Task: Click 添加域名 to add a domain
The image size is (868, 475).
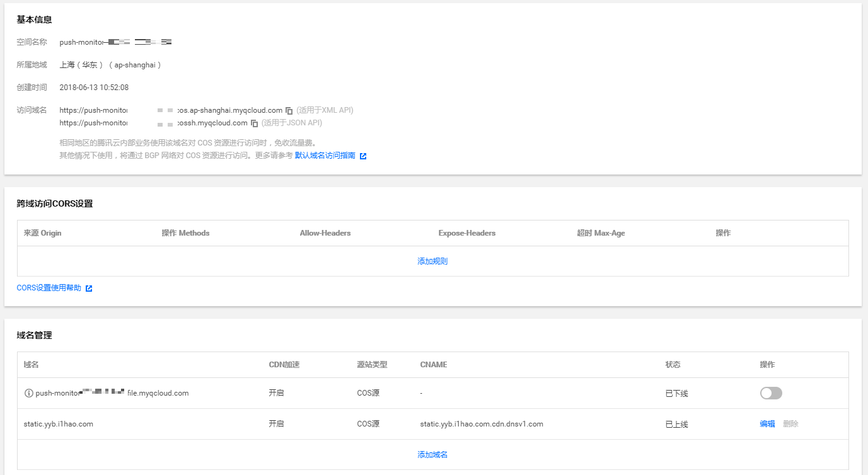Action: point(432,455)
